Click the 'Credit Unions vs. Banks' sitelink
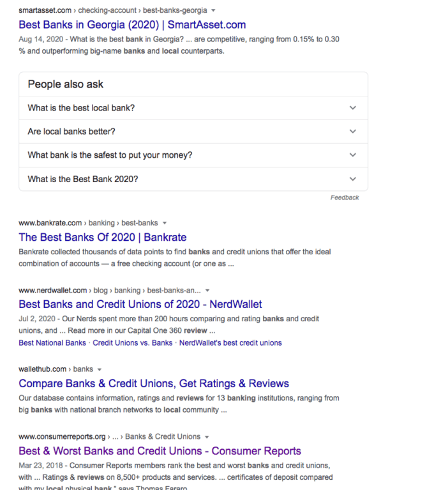Screen dimensions: 448x490 [132, 343]
